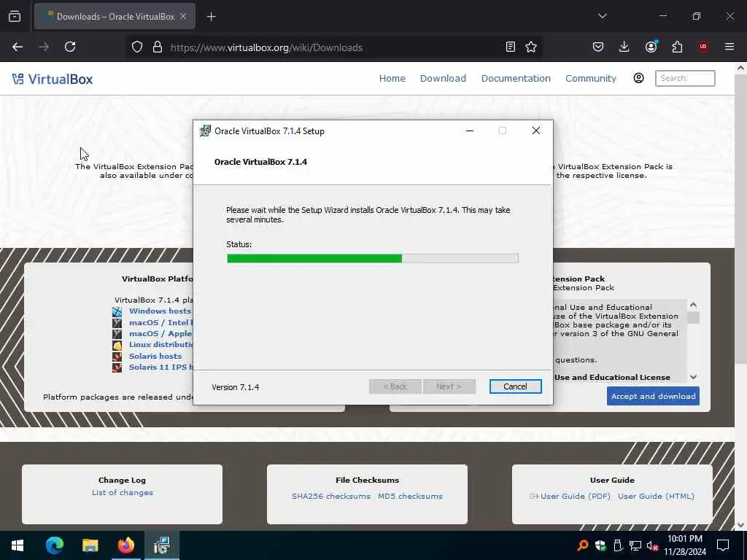
Task: Click the setup installation progress bar
Action: (373, 258)
